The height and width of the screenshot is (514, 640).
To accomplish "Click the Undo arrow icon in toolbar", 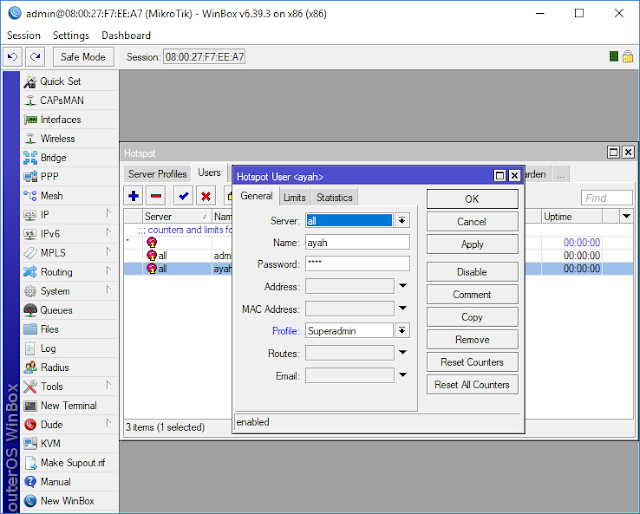I will 13,57.
